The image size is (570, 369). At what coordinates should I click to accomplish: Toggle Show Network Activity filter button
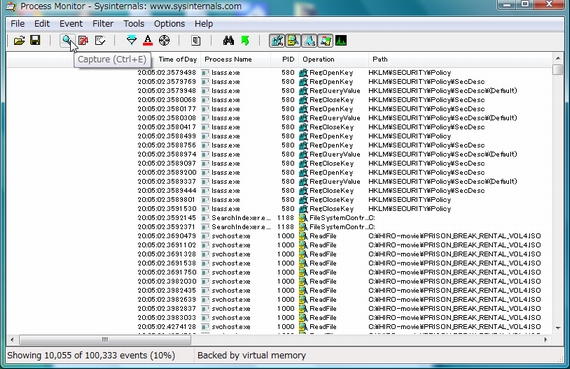(309, 41)
